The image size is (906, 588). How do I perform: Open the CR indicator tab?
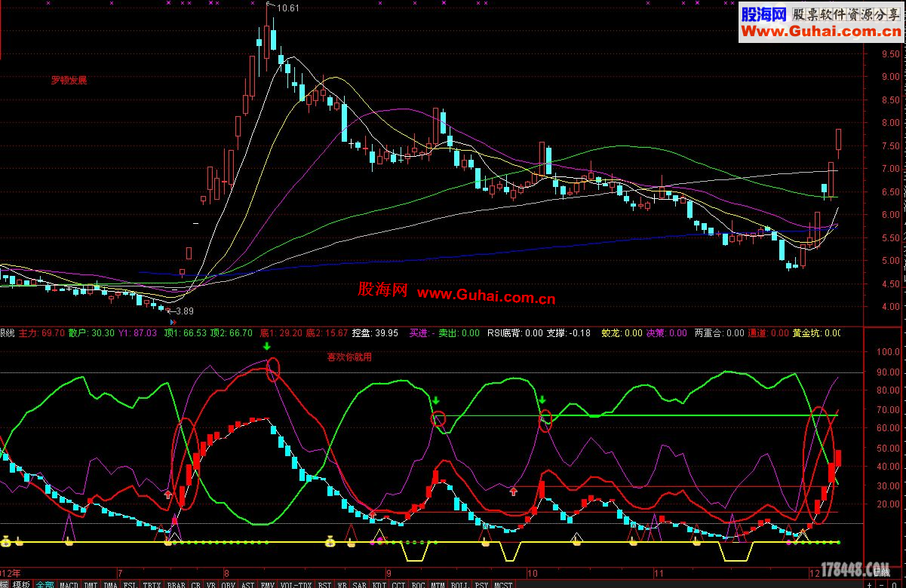[x=196, y=584]
